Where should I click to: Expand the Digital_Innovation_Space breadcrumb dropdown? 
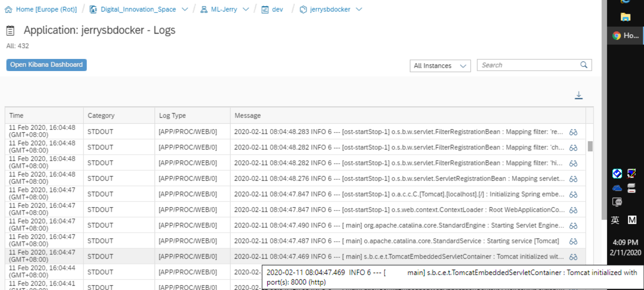[185, 9]
